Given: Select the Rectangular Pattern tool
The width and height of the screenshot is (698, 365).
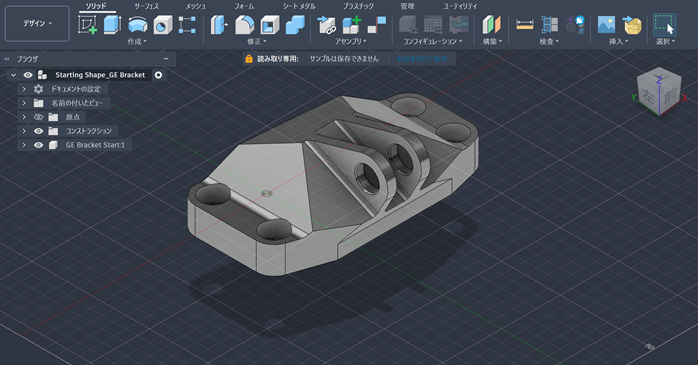Looking at the screenshot, I should [187, 25].
